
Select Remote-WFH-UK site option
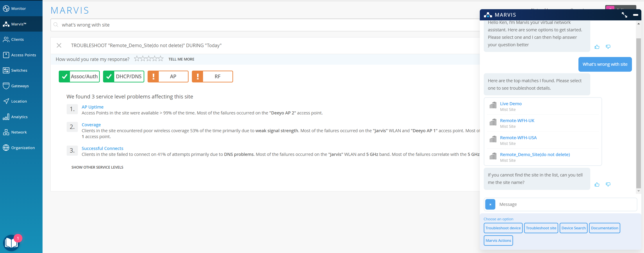pos(517,121)
